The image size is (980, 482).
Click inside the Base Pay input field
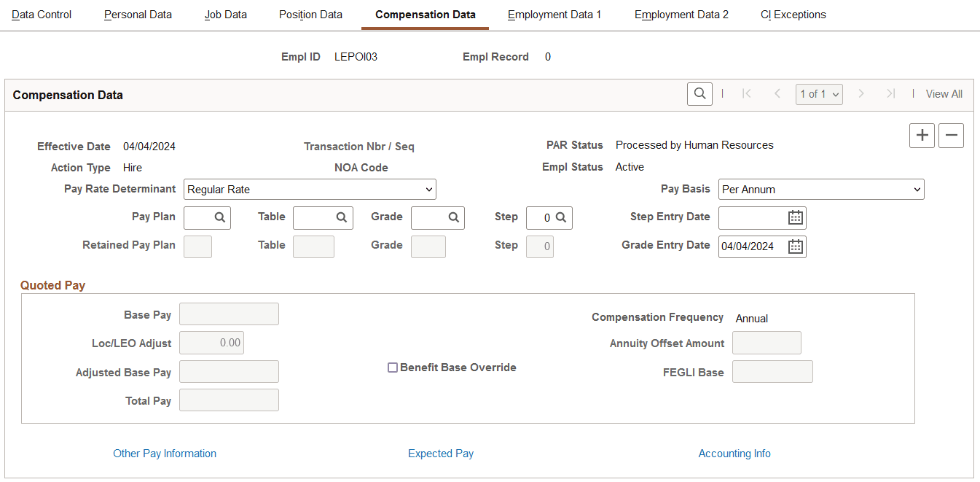coord(229,314)
